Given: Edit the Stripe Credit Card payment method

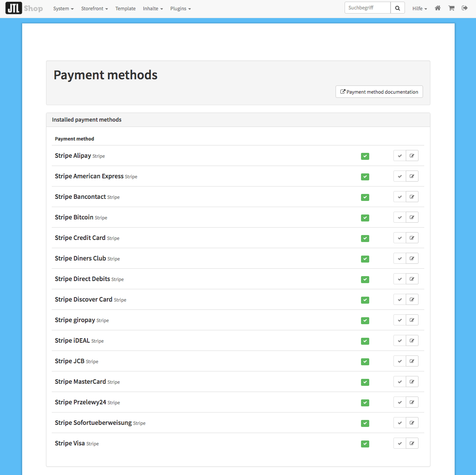Looking at the screenshot, I should pyautogui.click(x=412, y=238).
